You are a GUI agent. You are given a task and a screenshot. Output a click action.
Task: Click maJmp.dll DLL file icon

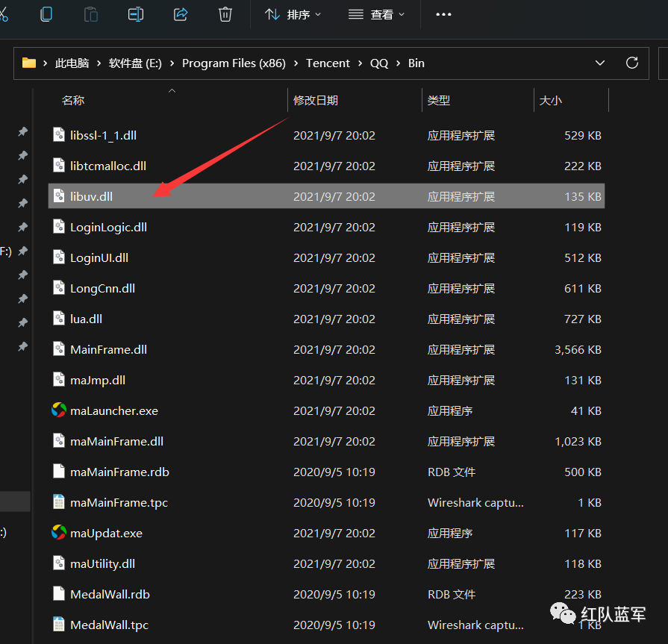pyautogui.click(x=59, y=380)
